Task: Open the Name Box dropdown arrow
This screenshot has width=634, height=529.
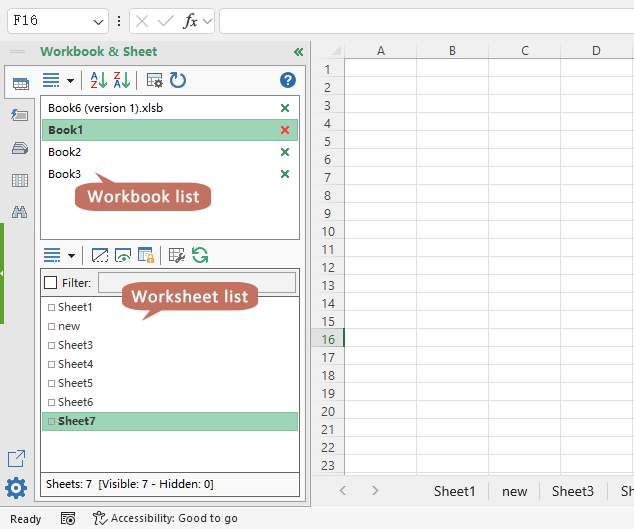Action: tap(98, 21)
